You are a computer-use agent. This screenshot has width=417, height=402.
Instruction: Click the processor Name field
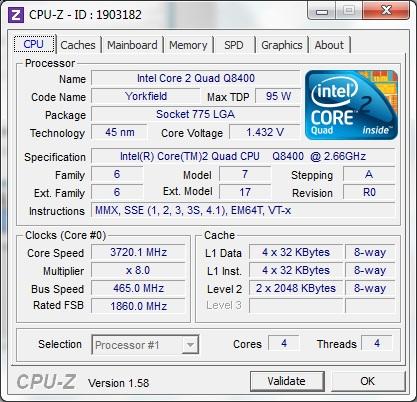pos(196,78)
